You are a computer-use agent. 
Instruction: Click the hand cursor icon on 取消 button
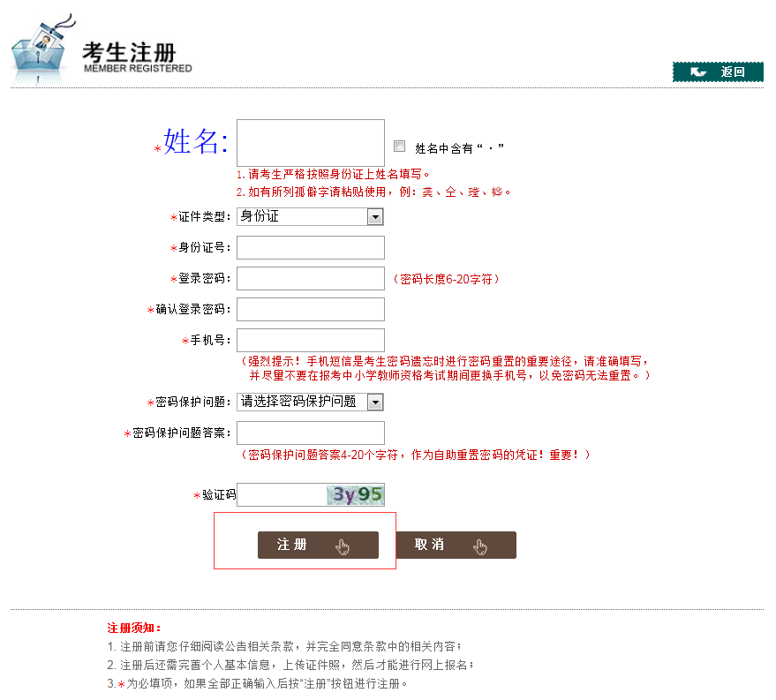tap(480, 546)
